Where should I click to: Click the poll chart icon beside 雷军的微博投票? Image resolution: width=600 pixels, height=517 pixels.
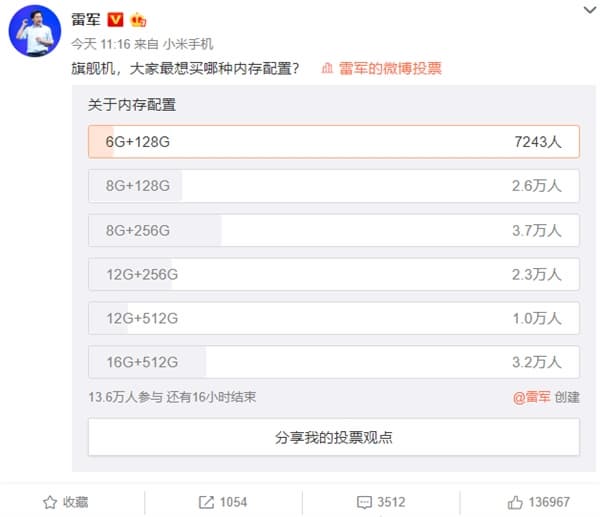point(328,69)
